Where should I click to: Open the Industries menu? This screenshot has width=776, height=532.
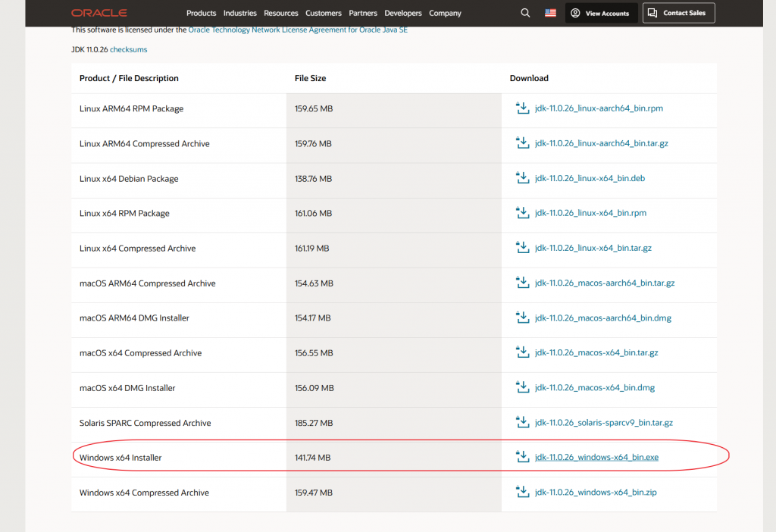click(240, 14)
